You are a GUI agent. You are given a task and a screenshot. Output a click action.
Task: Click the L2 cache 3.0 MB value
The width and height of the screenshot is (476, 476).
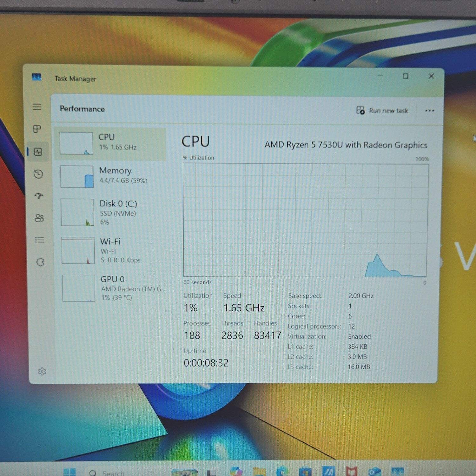[357, 357]
